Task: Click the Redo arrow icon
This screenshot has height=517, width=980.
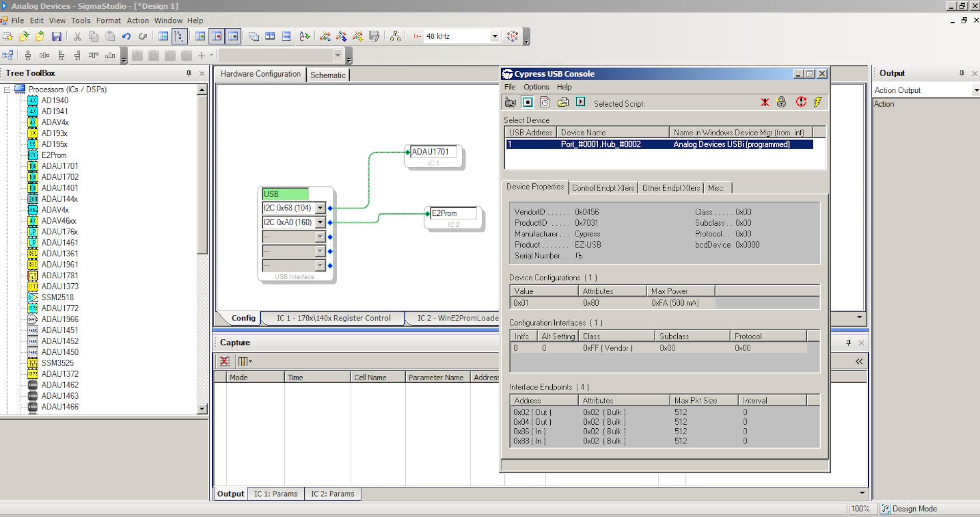Action: point(143,36)
